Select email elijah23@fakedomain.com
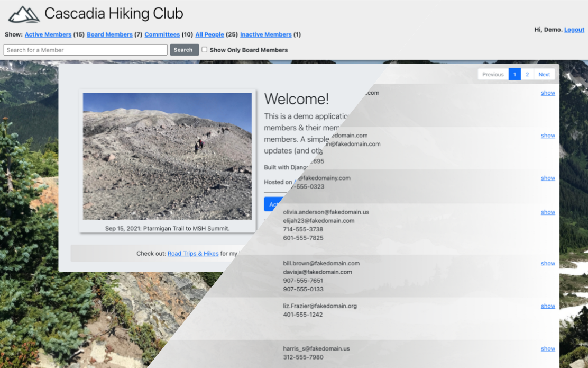 (x=319, y=221)
